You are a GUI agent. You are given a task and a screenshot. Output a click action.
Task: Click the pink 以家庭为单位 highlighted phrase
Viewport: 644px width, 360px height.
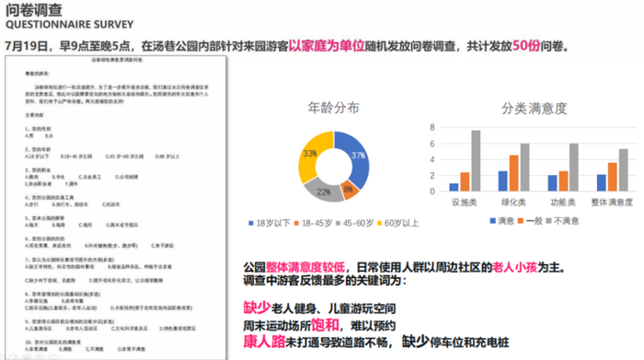(x=327, y=46)
